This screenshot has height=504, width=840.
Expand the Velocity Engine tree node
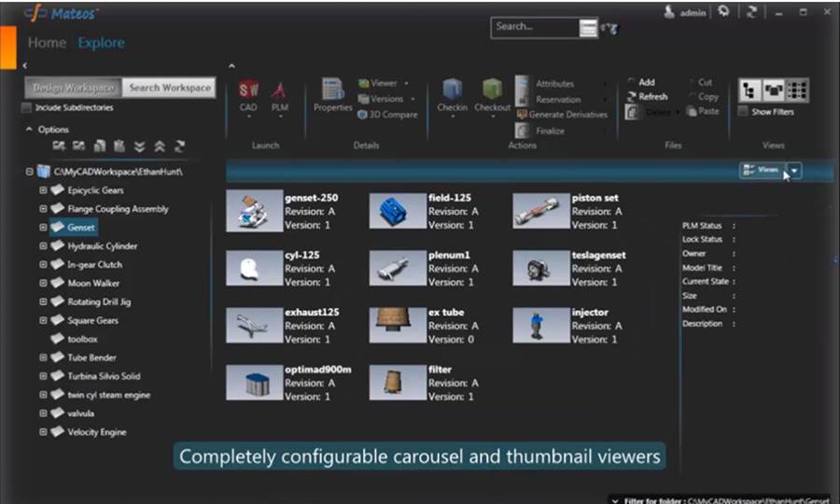pos(43,432)
